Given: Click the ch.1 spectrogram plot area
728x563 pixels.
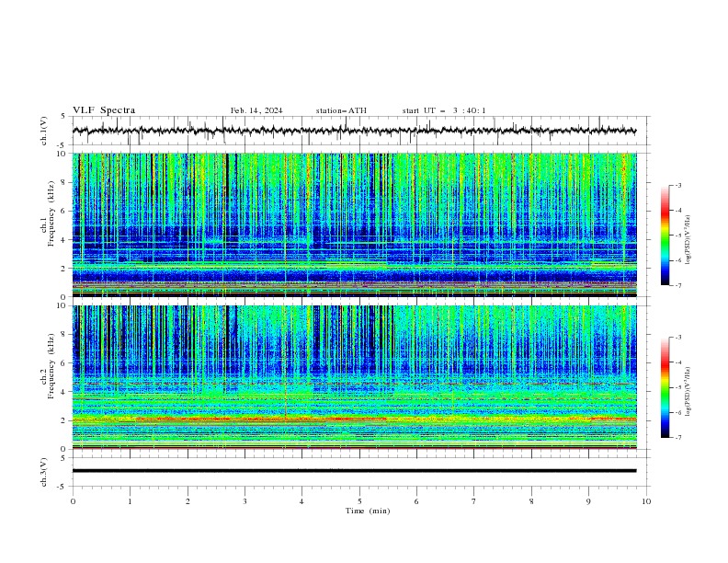Looking at the screenshot, I should (x=354, y=224).
